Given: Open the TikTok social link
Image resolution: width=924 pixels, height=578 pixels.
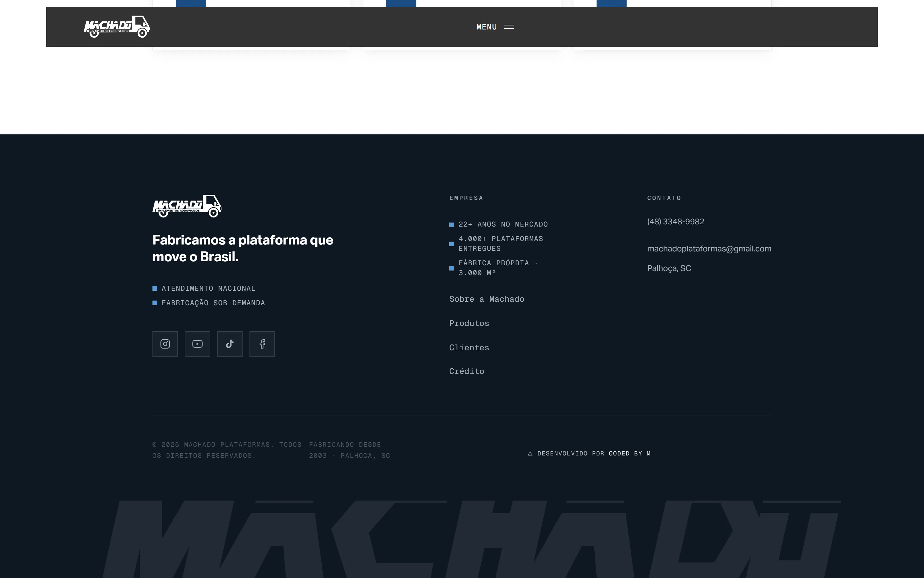Looking at the screenshot, I should pyautogui.click(x=230, y=344).
